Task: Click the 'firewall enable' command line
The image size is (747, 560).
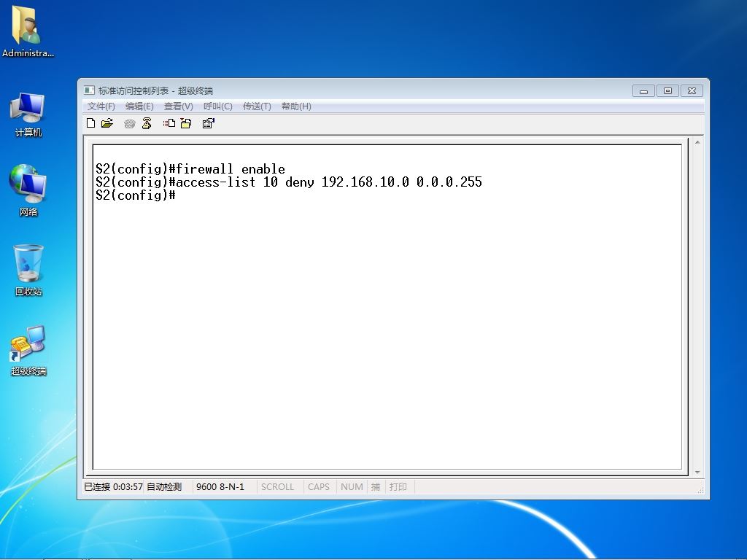Action: click(x=190, y=169)
